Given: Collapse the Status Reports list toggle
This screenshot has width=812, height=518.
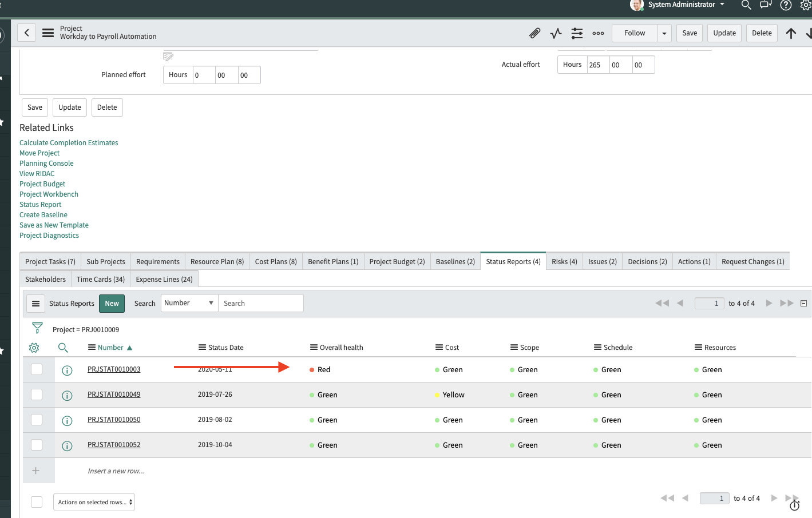Looking at the screenshot, I should click(803, 304).
